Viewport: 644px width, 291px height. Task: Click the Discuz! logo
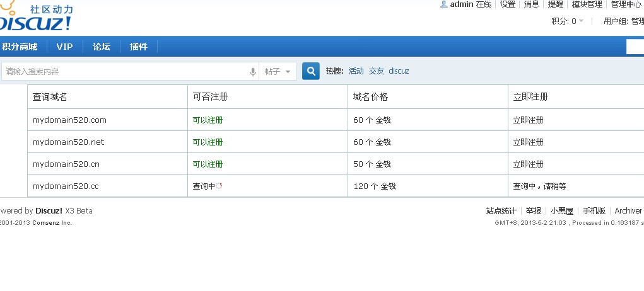point(36,16)
